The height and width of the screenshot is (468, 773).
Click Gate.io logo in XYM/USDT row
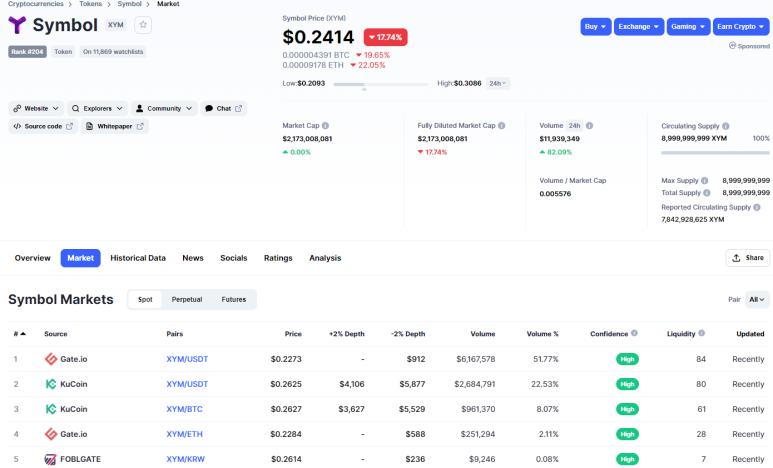click(x=51, y=359)
